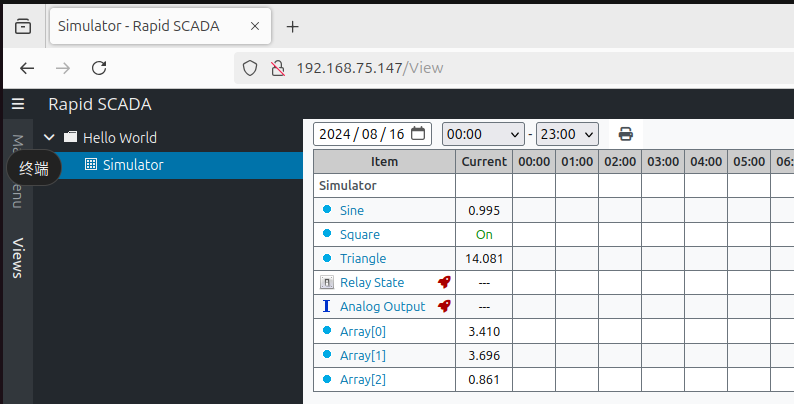This screenshot has height=404, width=794.
Task: Click the 03:00 column header
Action: point(663,161)
